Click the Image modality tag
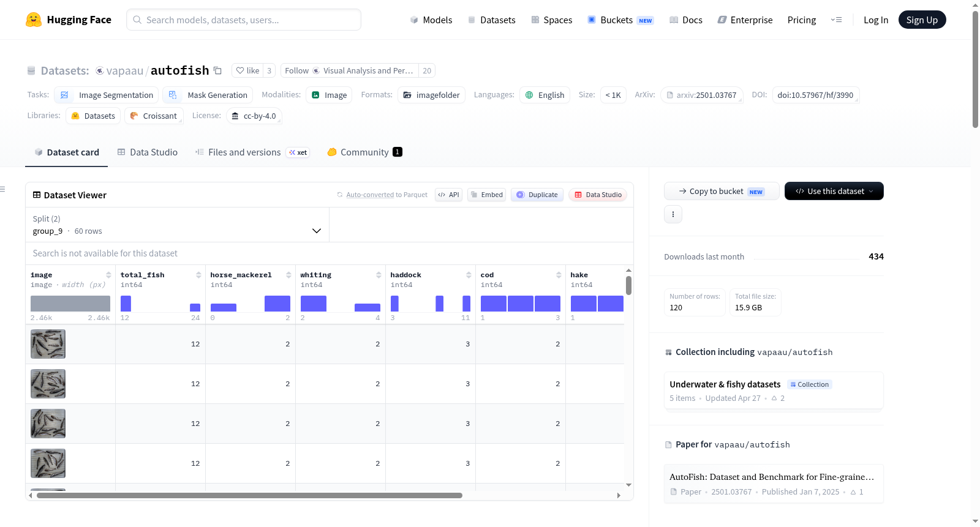 click(x=329, y=95)
